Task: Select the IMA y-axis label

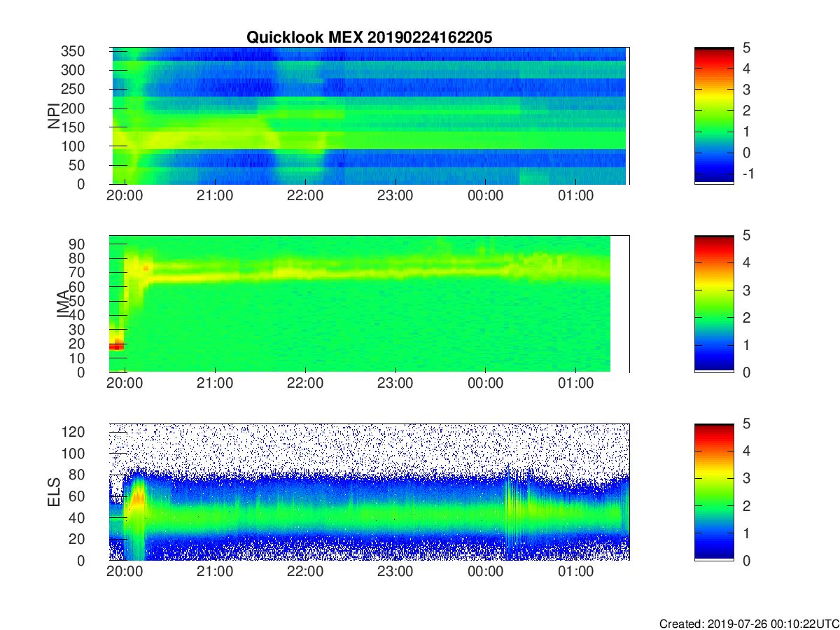Action: click(x=64, y=304)
